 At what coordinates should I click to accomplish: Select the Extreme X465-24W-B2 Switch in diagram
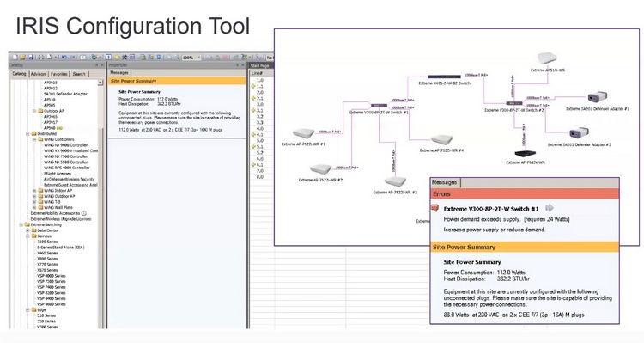(444, 77)
